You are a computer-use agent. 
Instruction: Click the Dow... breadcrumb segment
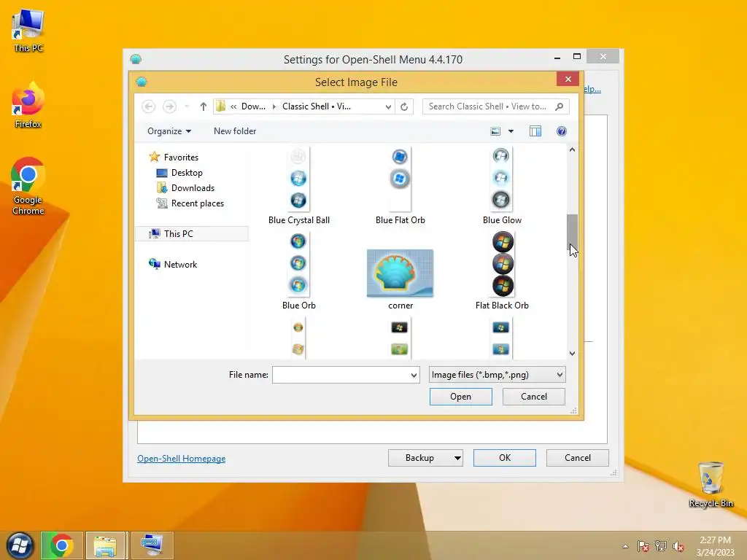click(x=253, y=106)
